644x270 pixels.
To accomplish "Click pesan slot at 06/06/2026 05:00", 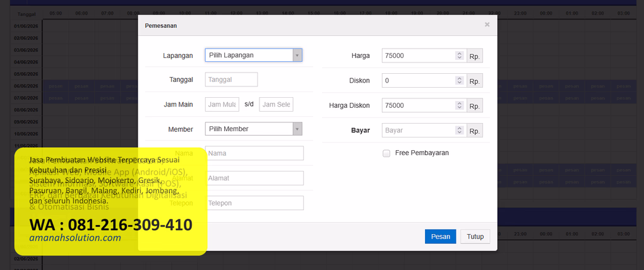I will click(x=56, y=86).
